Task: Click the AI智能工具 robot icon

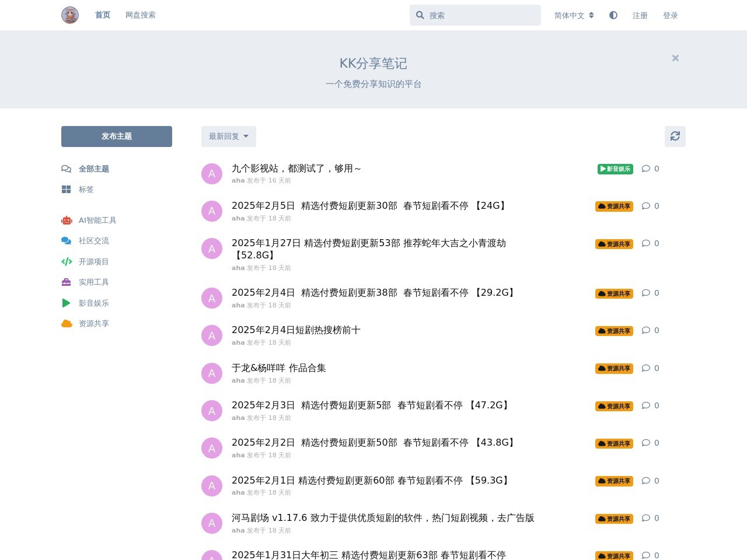Action: pyautogui.click(x=67, y=220)
